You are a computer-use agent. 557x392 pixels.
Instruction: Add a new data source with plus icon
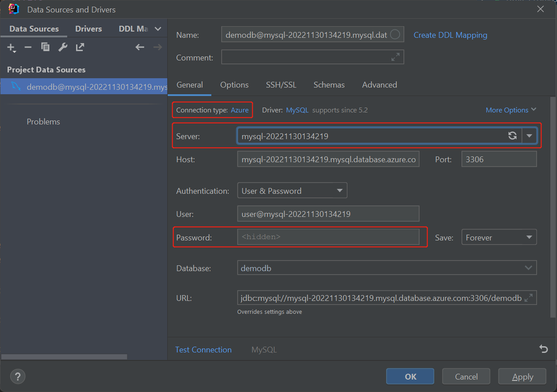click(x=11, y=47)
